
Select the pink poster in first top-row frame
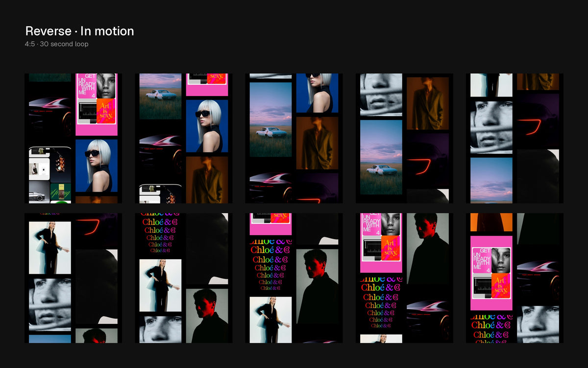click(x=97, y=104)
